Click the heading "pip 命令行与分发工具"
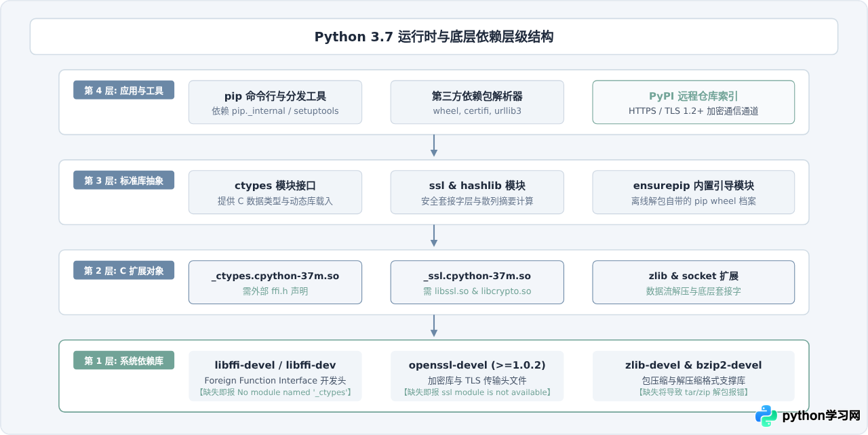The height and width of the screenshot is (435, 868). pyautogui.click(x=275, y=96)
